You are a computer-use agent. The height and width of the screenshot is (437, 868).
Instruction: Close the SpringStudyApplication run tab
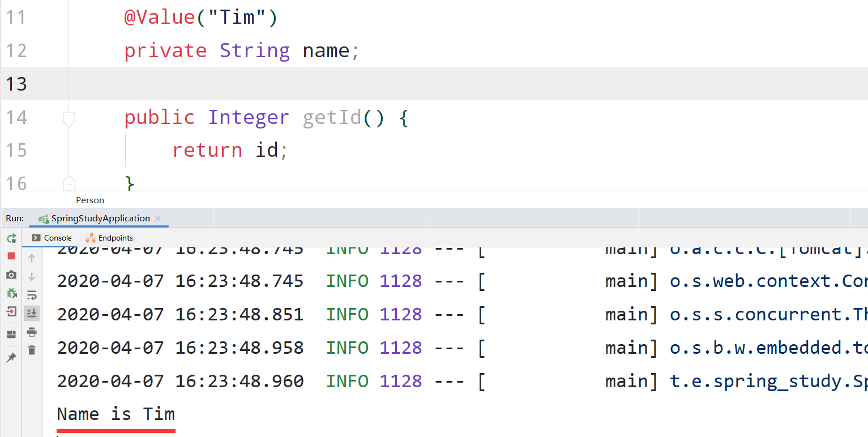pyautogui.click(x=158, y=218)
